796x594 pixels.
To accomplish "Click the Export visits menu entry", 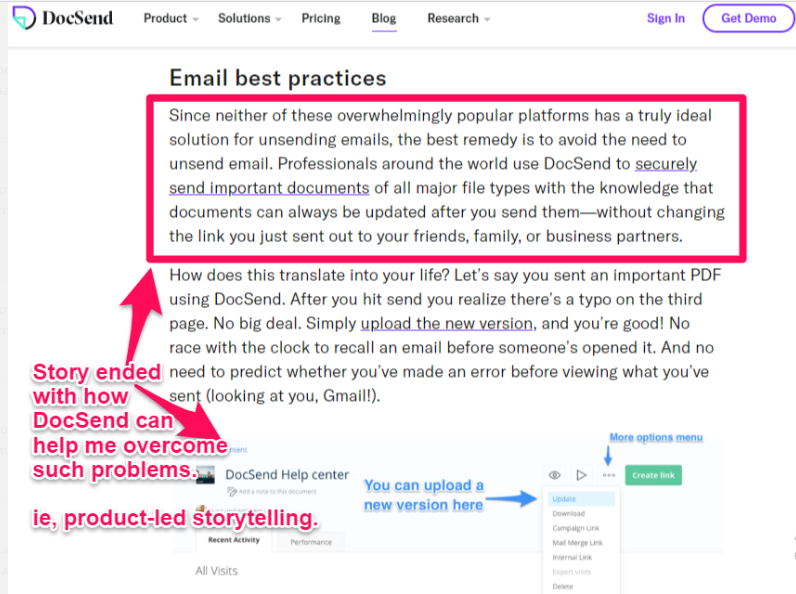I will pos(571,572).
